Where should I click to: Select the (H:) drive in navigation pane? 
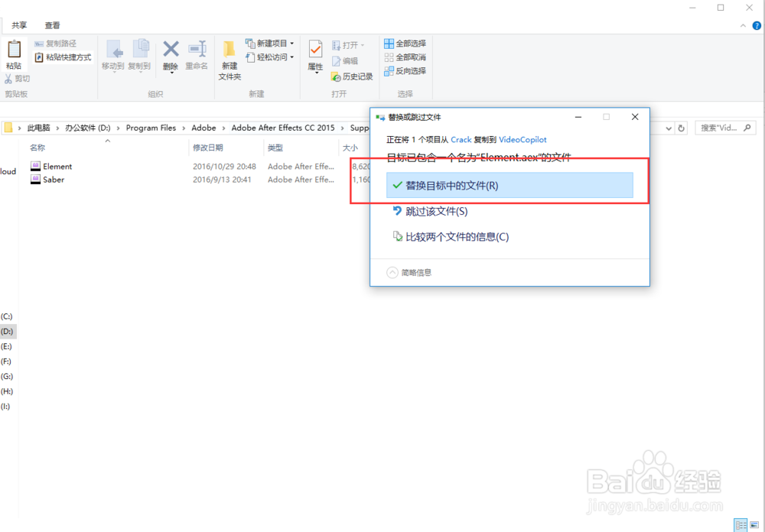(7, 391)
